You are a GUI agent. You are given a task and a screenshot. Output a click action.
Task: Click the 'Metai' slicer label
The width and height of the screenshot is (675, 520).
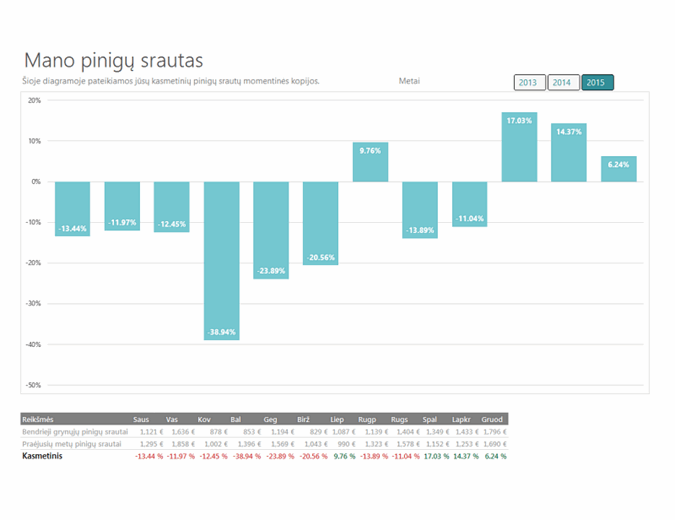[409, 81]
